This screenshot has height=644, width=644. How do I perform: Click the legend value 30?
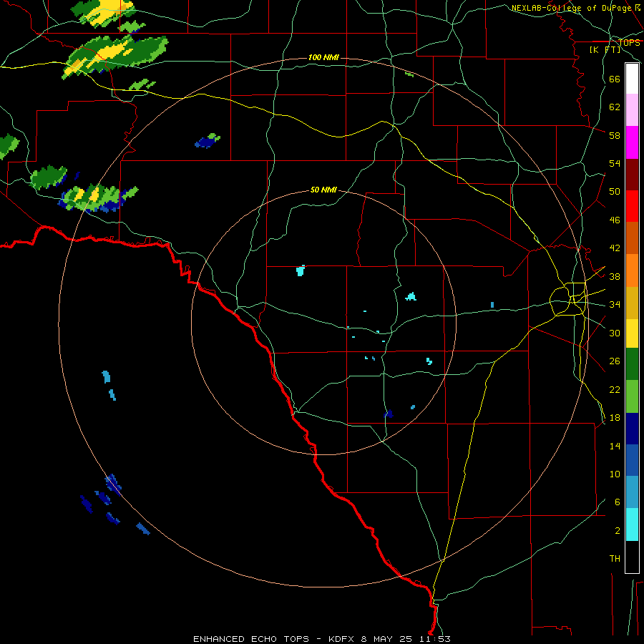[x=615, y=333]
